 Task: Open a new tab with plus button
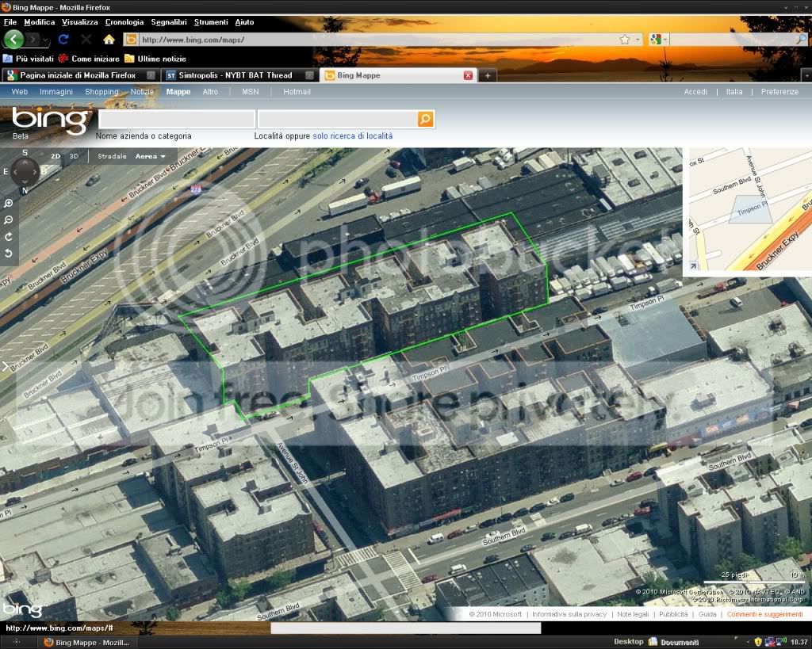[x=488, y=75]
